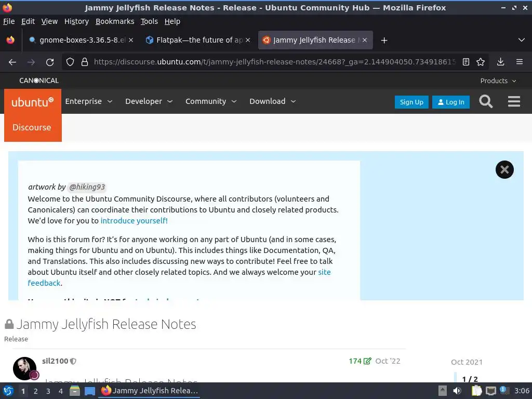View site security padlock information
The height and width of the screenshot is (399, 532).
click(85, 62)
